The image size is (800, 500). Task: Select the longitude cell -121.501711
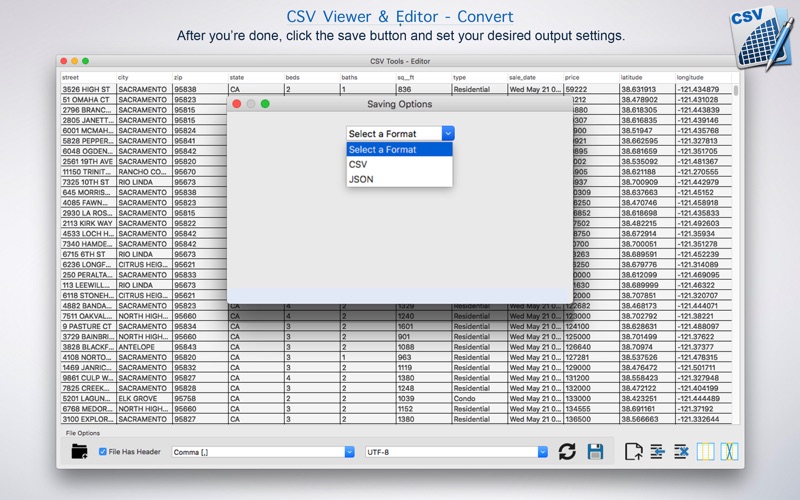[x=704, y=368]
